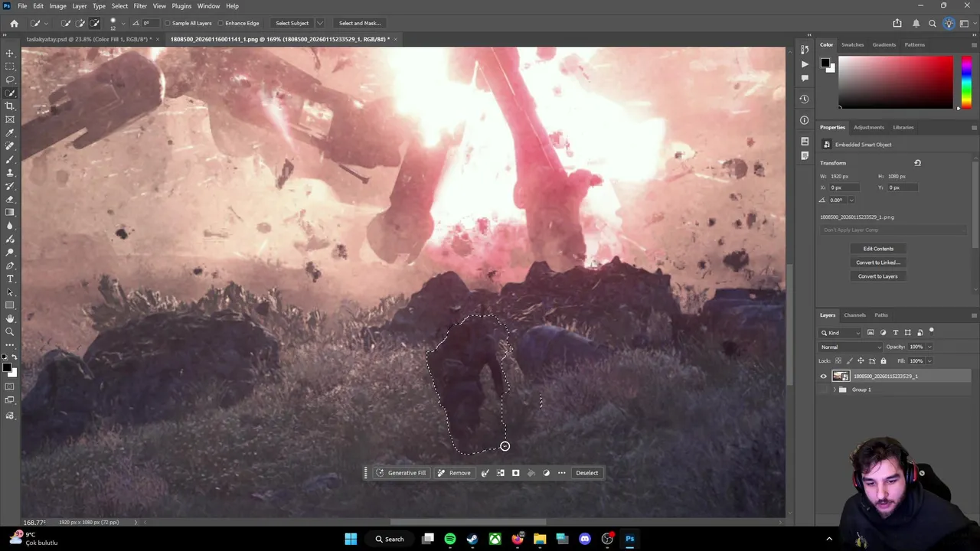980x551 pixels.
Task: Toggle Quick Mask mode in toolbar
Action: pos(10,387)
